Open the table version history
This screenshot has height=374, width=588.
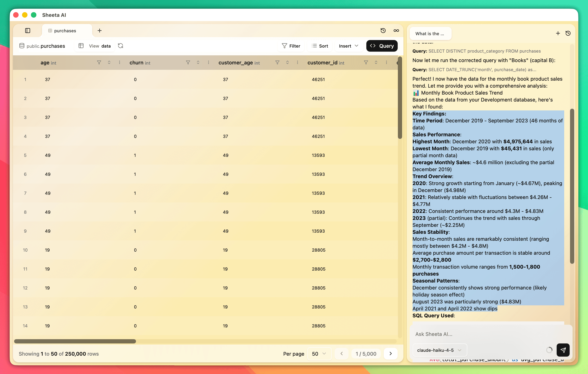coord(383,31)
